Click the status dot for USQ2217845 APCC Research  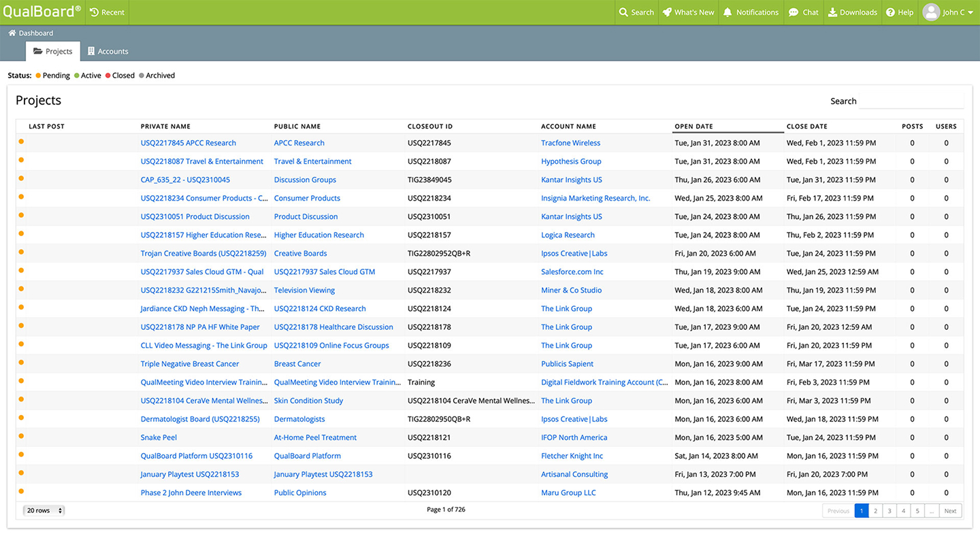(21, 141)
